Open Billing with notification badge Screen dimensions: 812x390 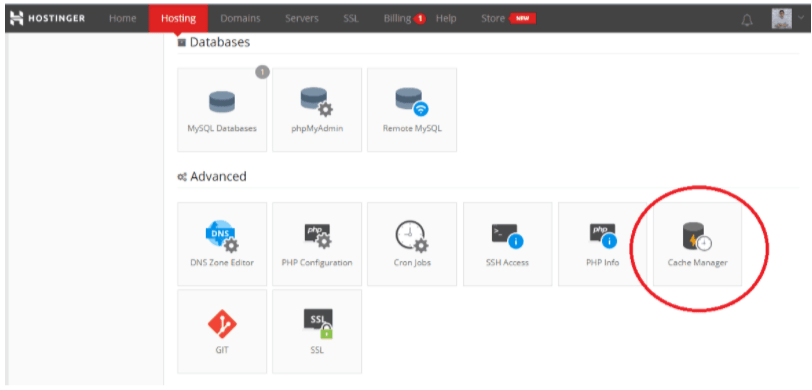coord(404,19)
